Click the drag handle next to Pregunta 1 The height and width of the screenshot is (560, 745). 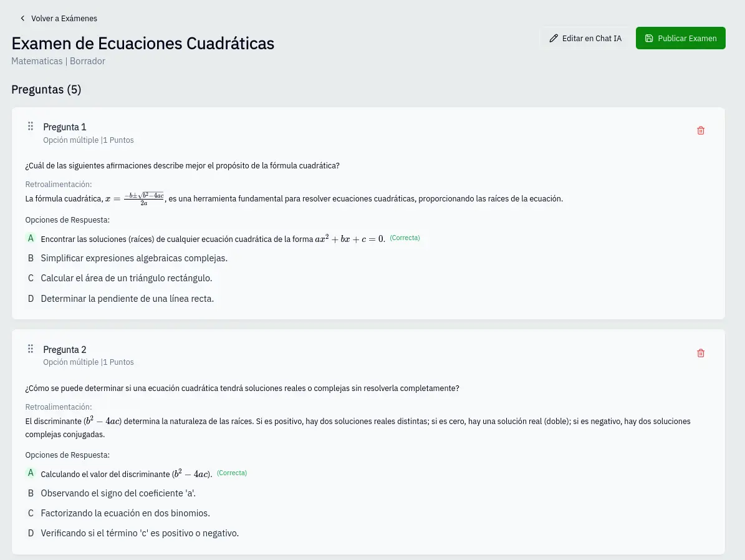30,127
